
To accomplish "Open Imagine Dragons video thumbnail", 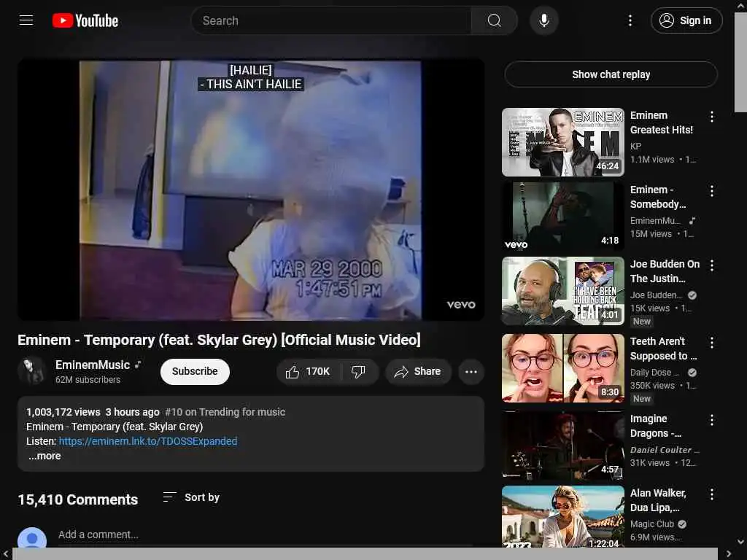I will [x=562, y=446].
